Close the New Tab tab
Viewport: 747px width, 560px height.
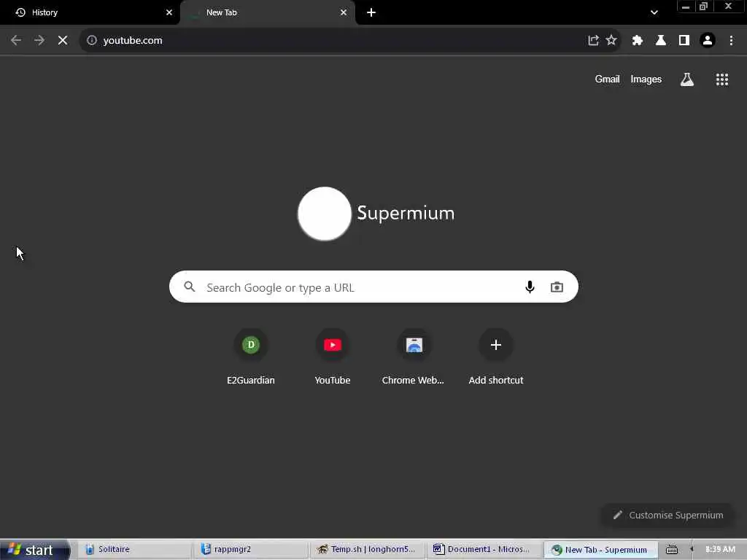click(344, 12)
